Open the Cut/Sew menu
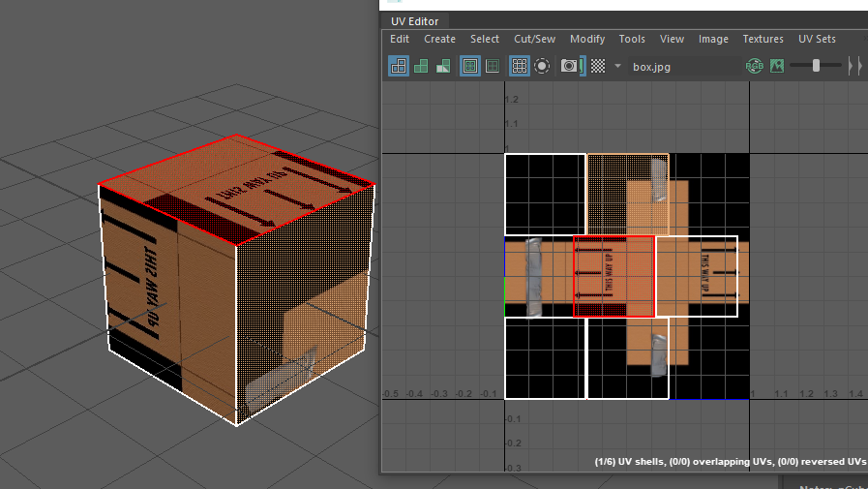Viewport: 868px width, 489px height. tap(534, 39)
